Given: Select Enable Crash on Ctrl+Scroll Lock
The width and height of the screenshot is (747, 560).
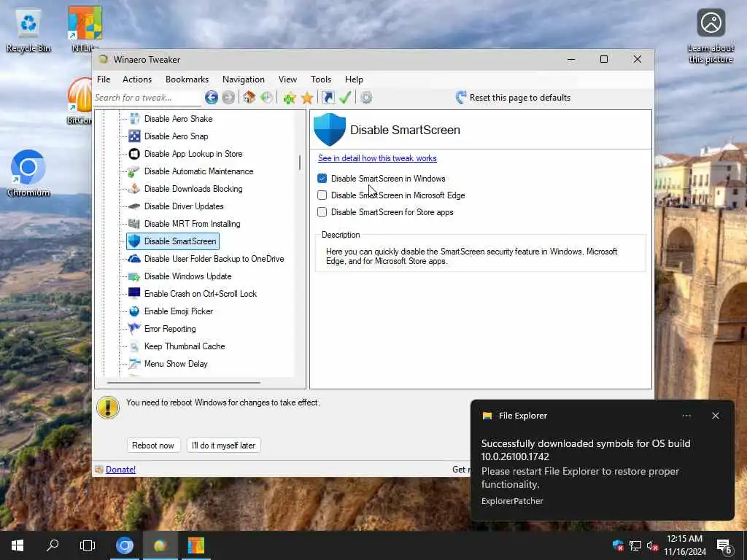Looking at the screenshot, I should click(x=201, y=294).
